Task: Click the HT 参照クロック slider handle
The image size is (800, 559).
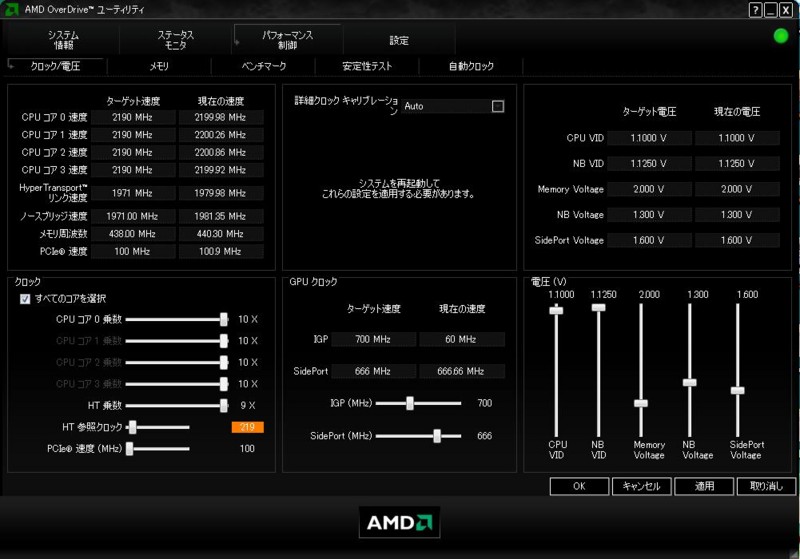Action: [133, 427]
